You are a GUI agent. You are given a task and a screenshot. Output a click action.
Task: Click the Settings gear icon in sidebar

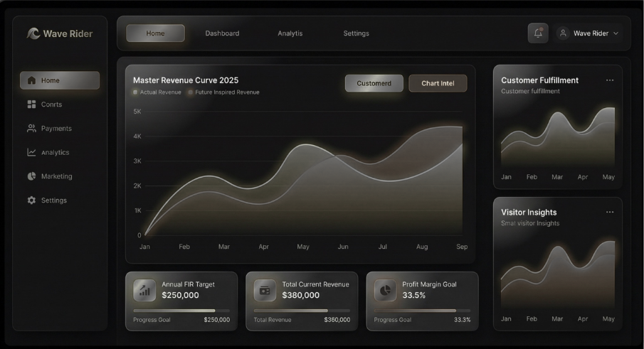[x=31, y=200]
